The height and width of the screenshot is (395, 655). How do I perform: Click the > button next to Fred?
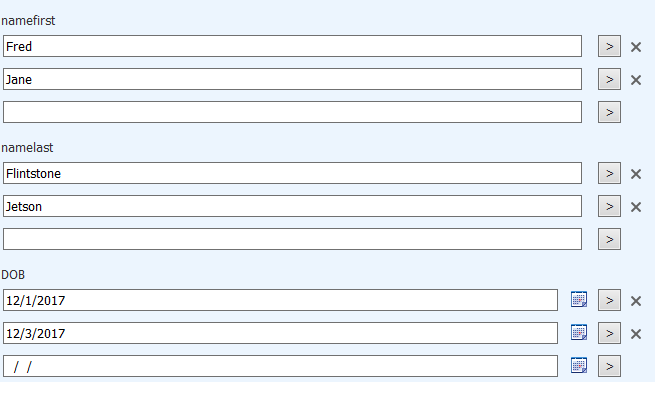pos(609,46)
